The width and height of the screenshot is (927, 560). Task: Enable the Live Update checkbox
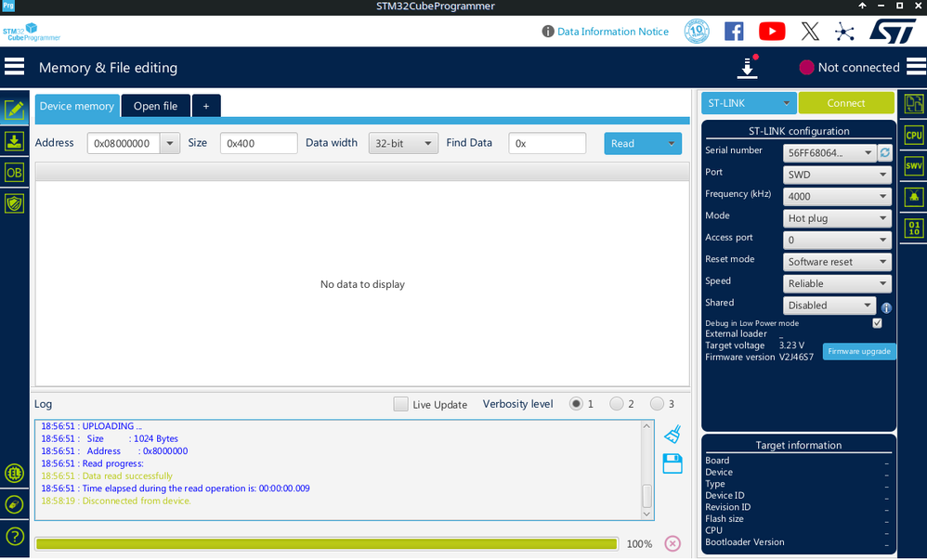coord(401,404)
